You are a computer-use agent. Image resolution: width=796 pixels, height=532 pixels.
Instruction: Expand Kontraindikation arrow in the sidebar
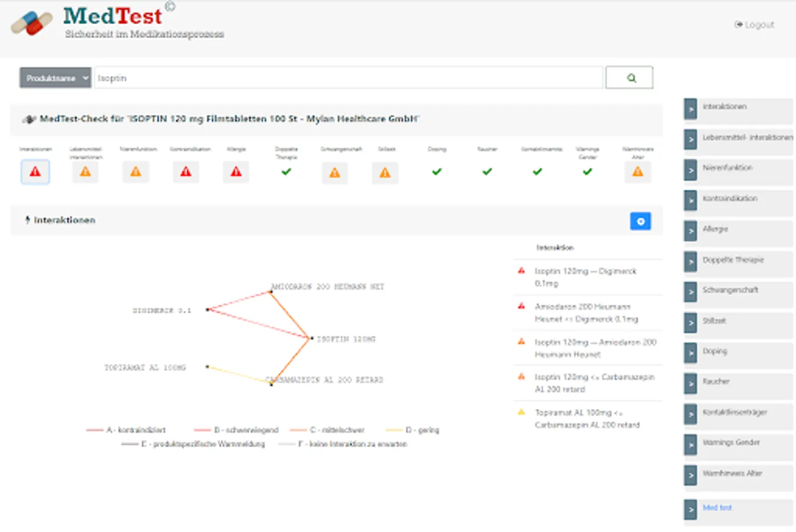coord(691,201)
